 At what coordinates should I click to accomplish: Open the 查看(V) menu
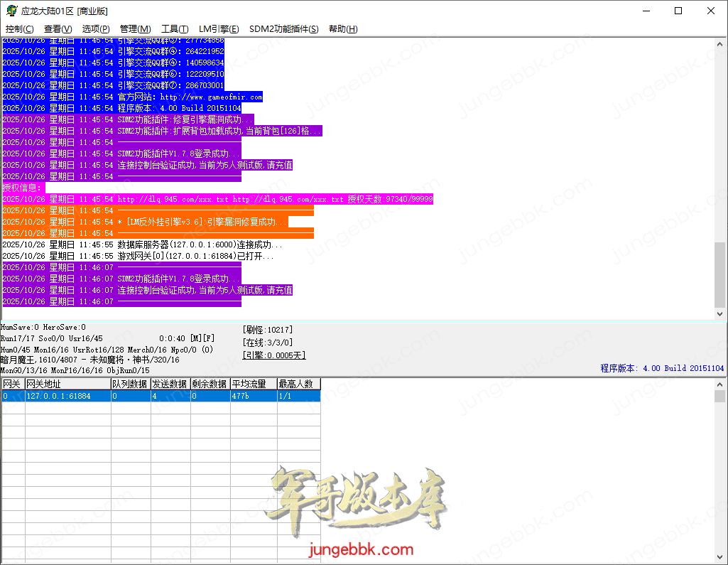(x=58, y=29)
